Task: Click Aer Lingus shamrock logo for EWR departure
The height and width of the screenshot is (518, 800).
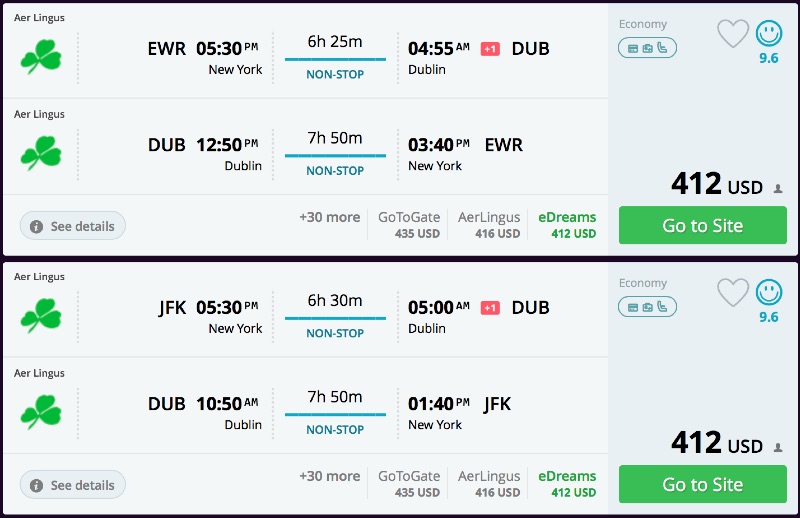Action: coord(41,57)
